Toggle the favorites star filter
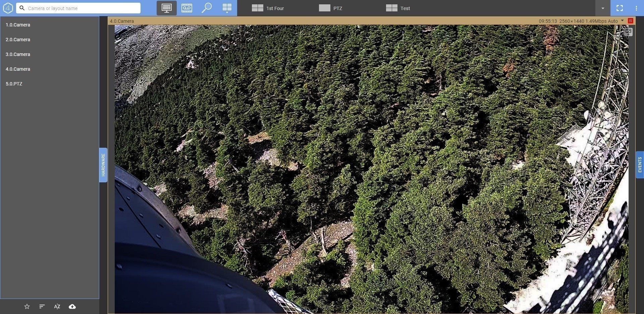The image size is (644, 314). point(27,306)
